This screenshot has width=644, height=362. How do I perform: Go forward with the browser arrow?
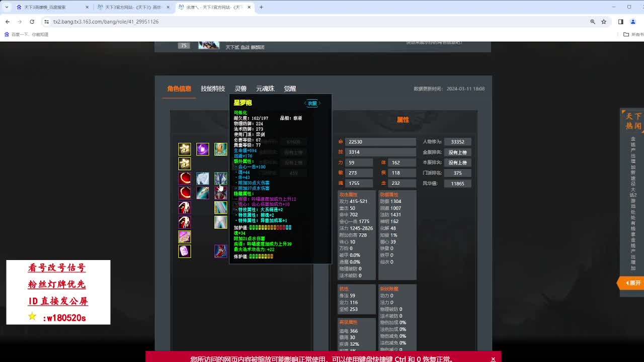pos(20,22)
